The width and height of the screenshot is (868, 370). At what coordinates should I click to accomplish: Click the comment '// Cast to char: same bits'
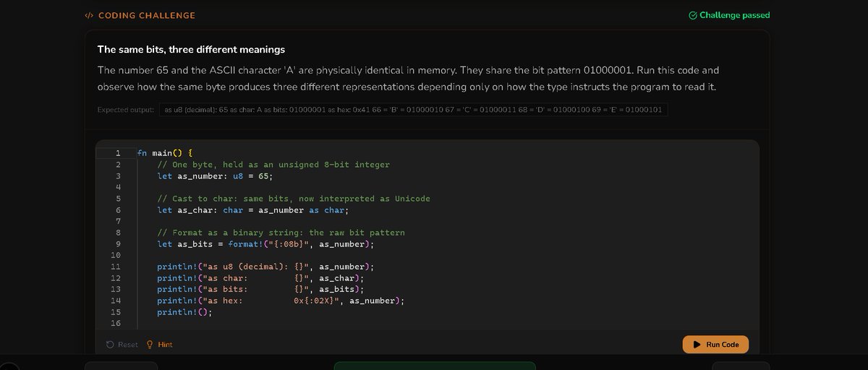[294, 199]
